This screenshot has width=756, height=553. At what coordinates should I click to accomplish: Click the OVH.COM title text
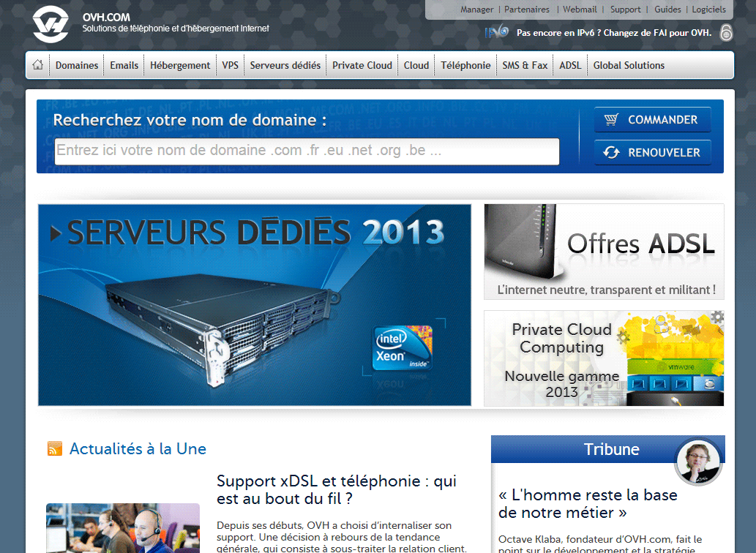tap(106, 17)
